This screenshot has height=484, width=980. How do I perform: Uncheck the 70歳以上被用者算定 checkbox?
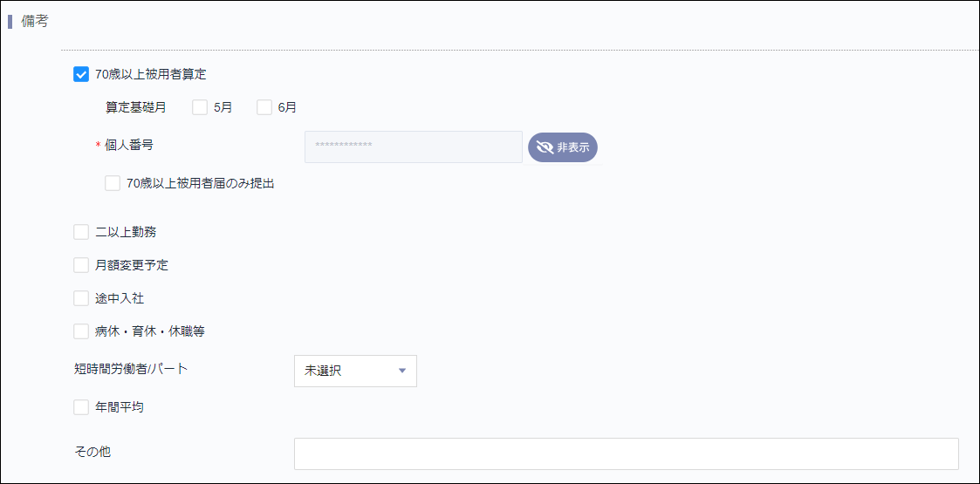click(x=81, y=74)
